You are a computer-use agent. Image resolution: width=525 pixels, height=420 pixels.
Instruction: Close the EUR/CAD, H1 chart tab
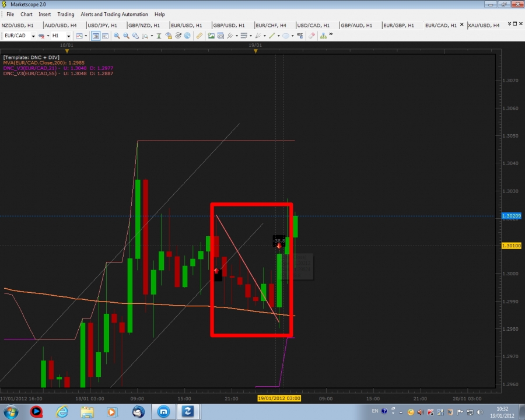coord(463,25)
